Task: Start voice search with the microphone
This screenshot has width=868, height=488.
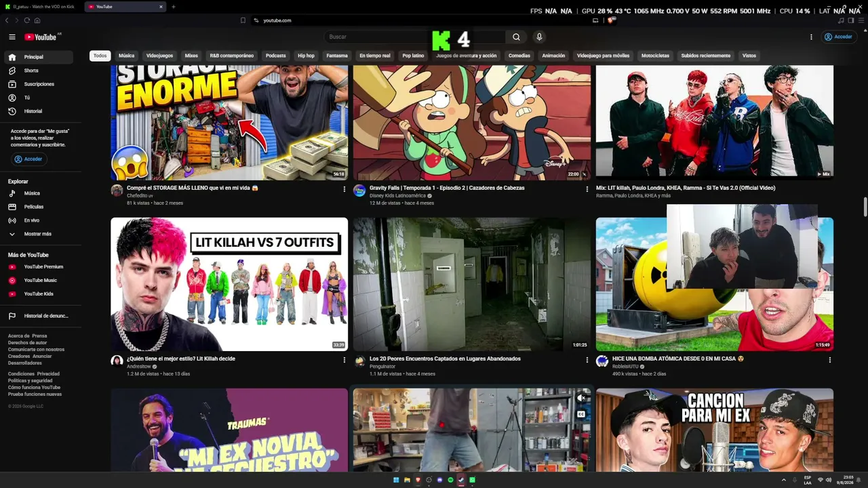Action: point(539,37)
